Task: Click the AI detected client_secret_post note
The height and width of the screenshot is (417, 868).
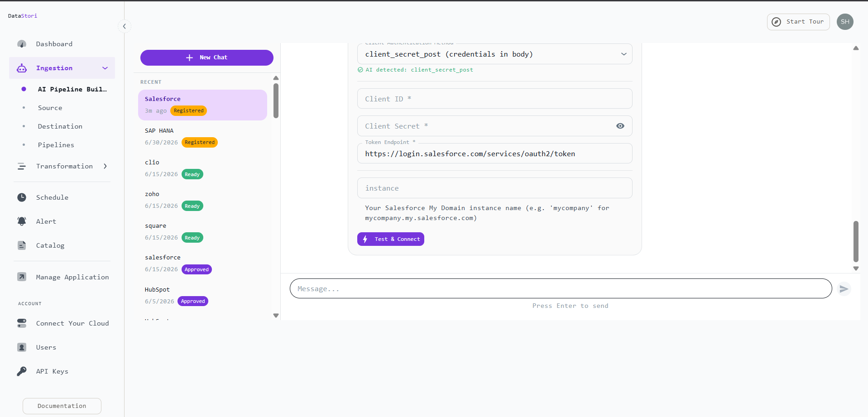Action: click(x=415, y=70)
